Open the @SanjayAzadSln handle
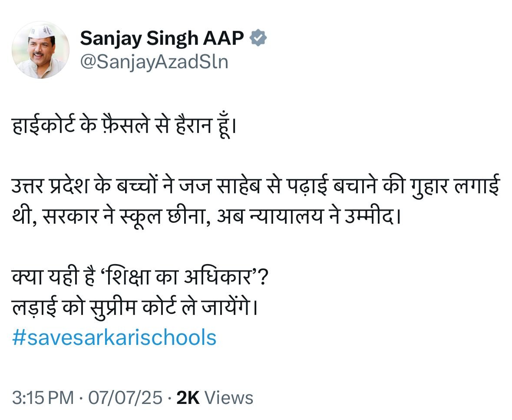 click(154, 63)
